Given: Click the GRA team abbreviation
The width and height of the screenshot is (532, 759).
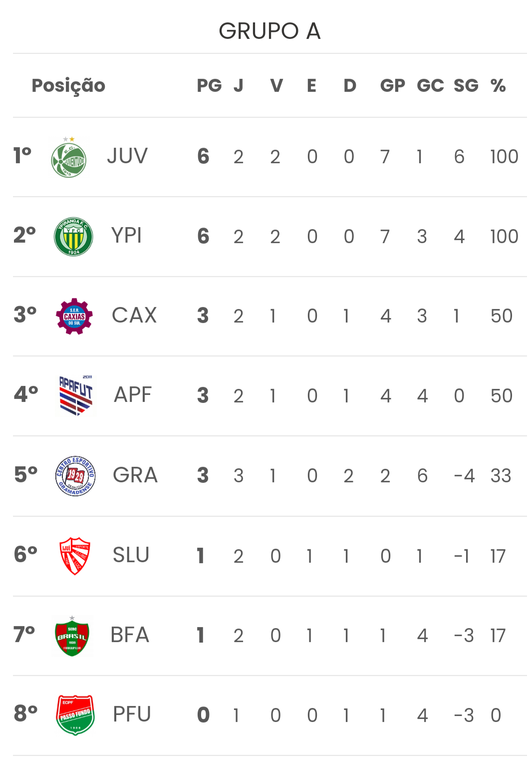Looking at the screenshot, I should pos(135,475).
